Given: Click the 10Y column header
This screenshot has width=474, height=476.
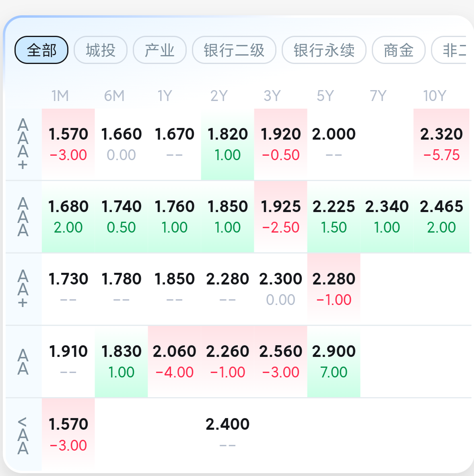Looking at the screenshot, I should click(435, 96).
